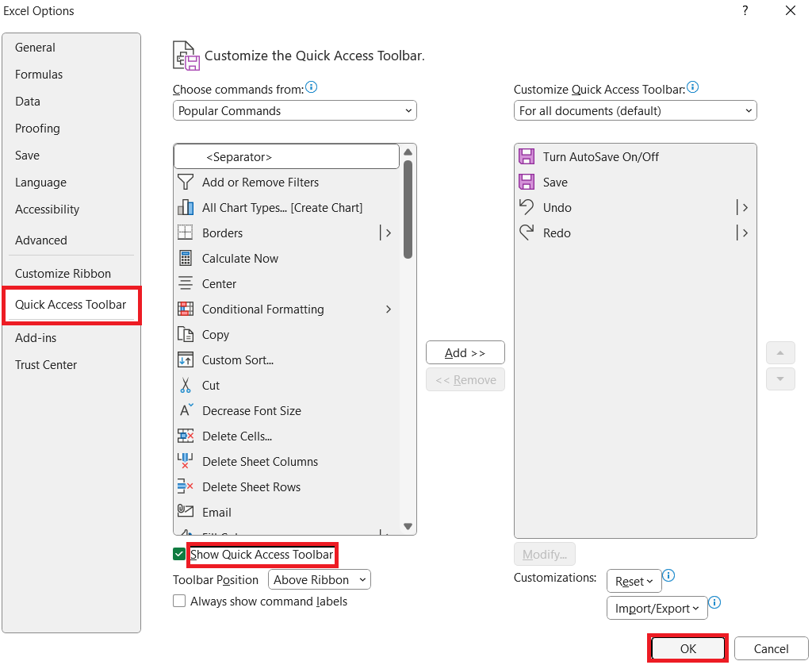This screenshot has height=665, width=812.
Task: Click the Move Up arrow button
Action: pyautogui.click(x=780, y=353)
